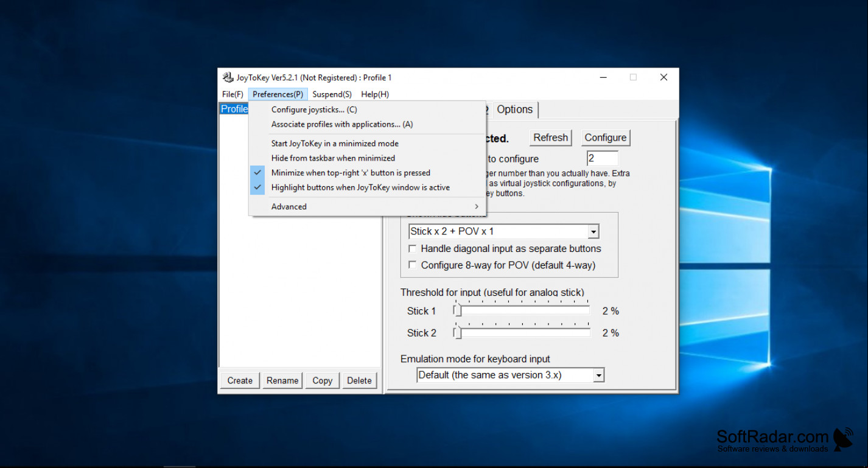The image size is (868, 468).
Task: Open the Stick x 2 + POV x 1 dropdown
Action: 503,231
